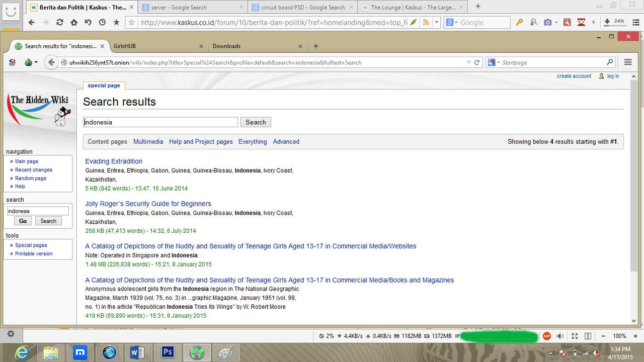Viewport: 644px width, 362px height.
Task: Open the 'Recent changes' sidebar link
Action: (34, 170)
